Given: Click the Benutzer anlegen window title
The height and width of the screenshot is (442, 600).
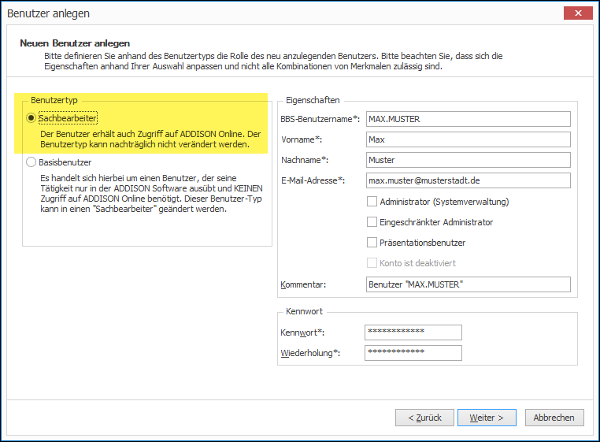Looking at the screenshot, I should [48, 13].
